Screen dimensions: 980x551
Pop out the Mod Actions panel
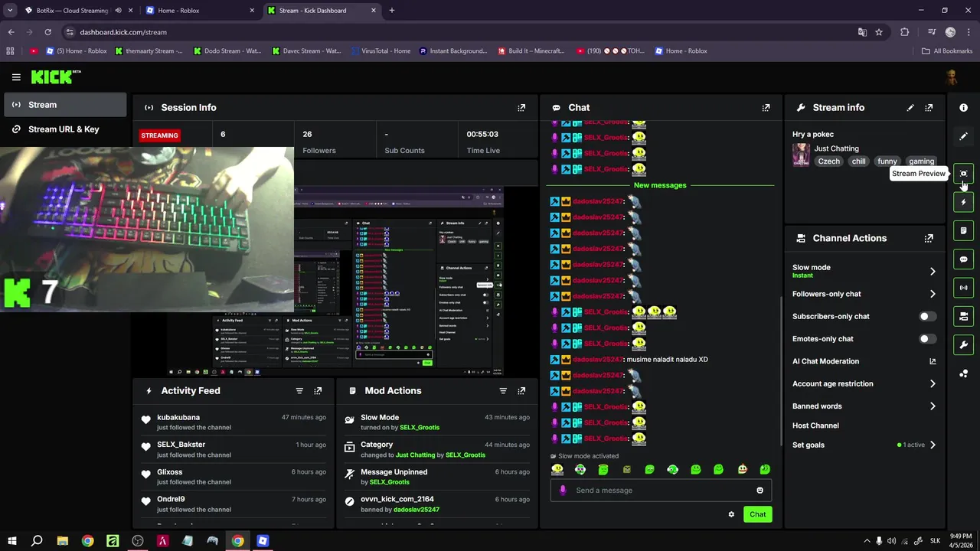pyautogui.click(x=521, y=391)
